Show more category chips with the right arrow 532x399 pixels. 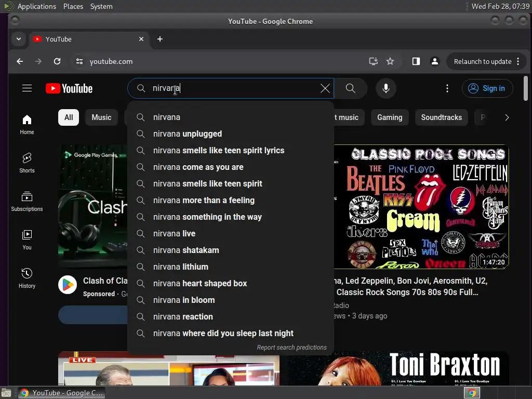point(507,117)
